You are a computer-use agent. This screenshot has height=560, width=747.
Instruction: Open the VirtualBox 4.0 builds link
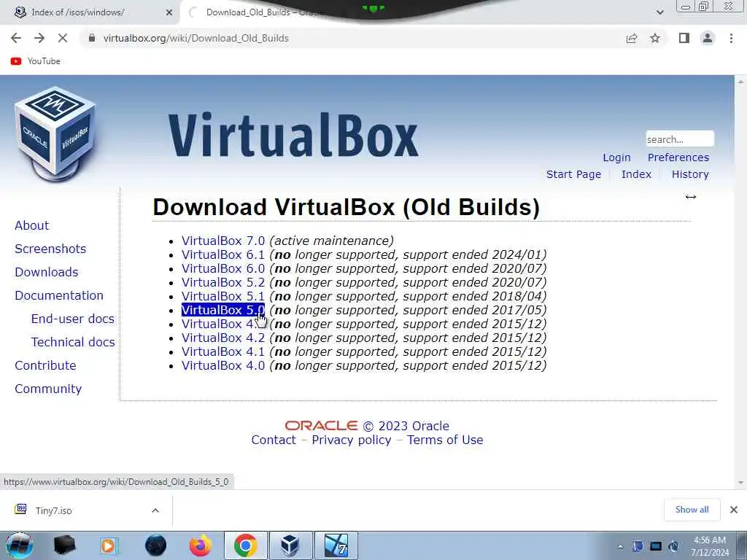tap(223, 365)
